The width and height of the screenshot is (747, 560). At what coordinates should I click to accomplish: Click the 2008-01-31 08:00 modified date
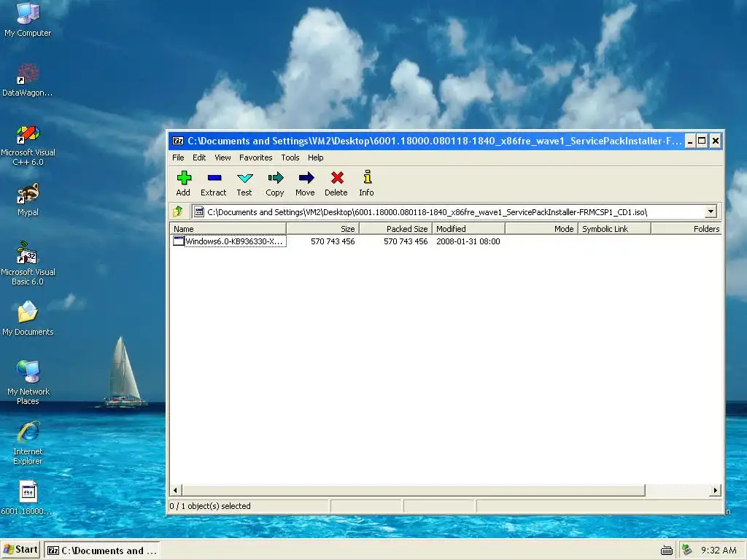468,241
